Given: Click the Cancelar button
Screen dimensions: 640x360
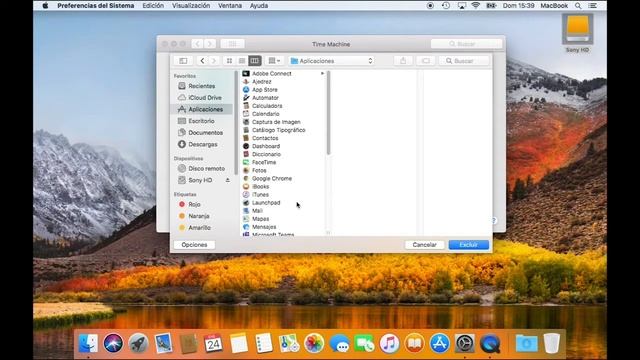Looking at the screenshot, I should tap(424, 244).
